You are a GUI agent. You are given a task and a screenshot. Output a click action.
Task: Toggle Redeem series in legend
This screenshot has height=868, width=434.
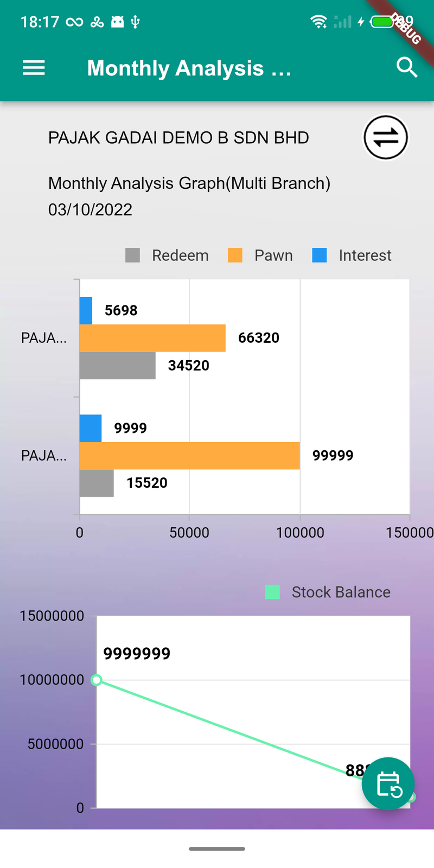(x=167, y=256)
